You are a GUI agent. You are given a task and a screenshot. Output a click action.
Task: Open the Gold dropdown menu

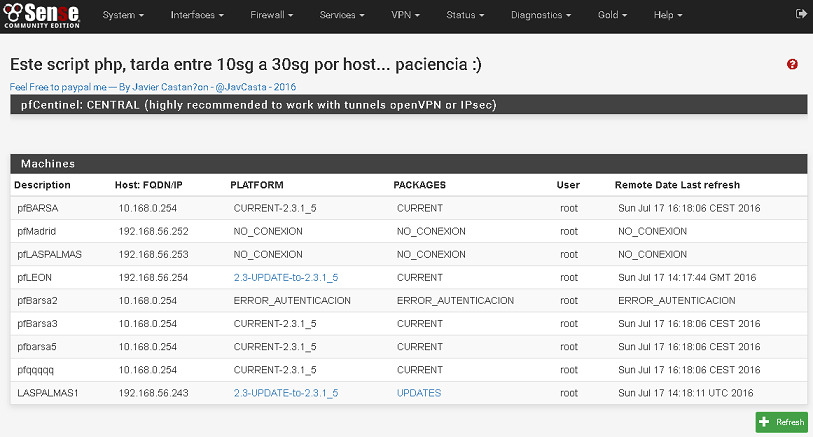[x=612, y=15]
